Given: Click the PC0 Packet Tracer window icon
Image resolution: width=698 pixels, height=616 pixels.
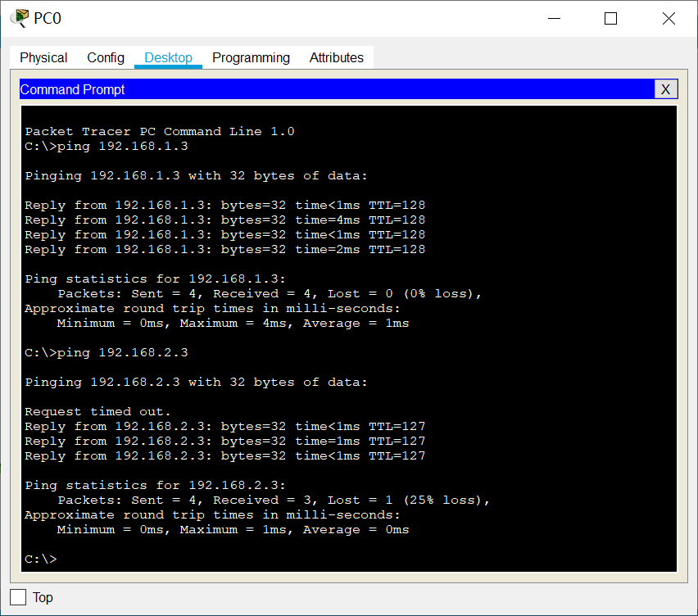Looking at the screenshot, I should click(x=19, y=18).
